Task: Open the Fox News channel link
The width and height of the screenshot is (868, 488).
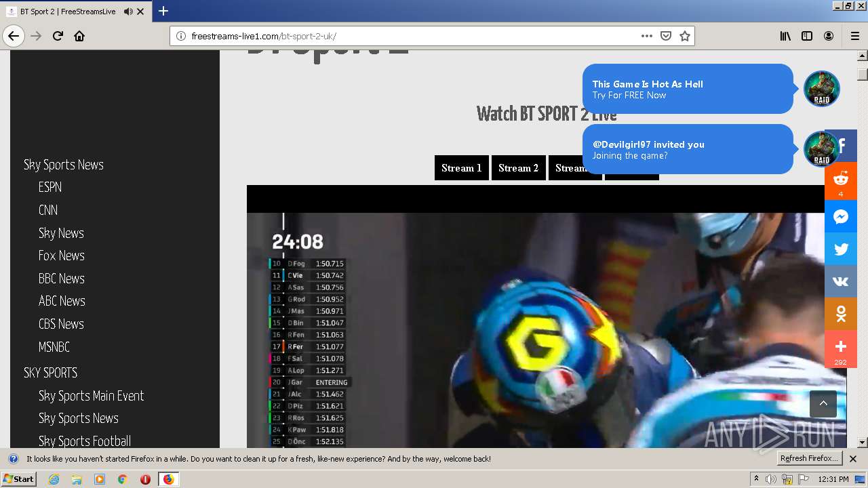Action: [62, 256]
